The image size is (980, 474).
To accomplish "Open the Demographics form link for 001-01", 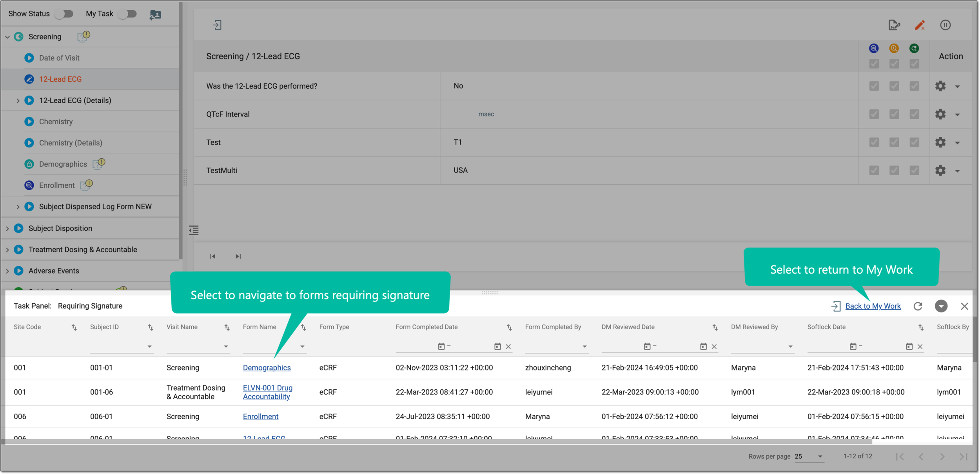I will tap(267, 368).
